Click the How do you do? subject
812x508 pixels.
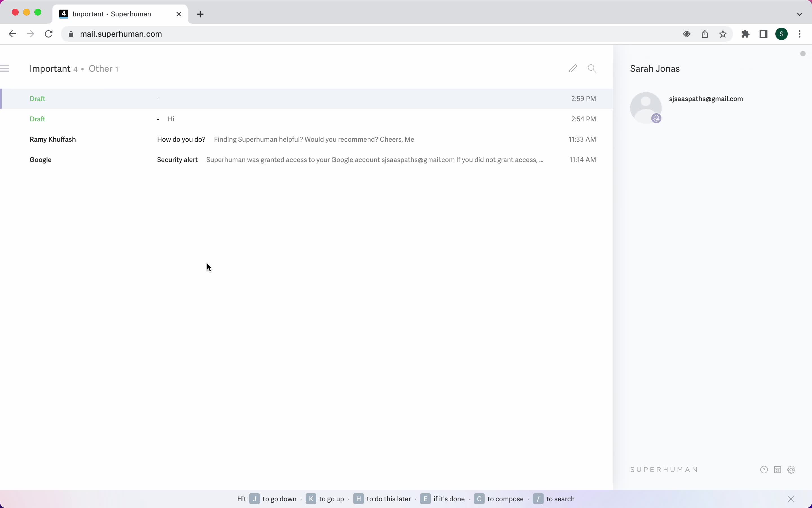point(181,139)
